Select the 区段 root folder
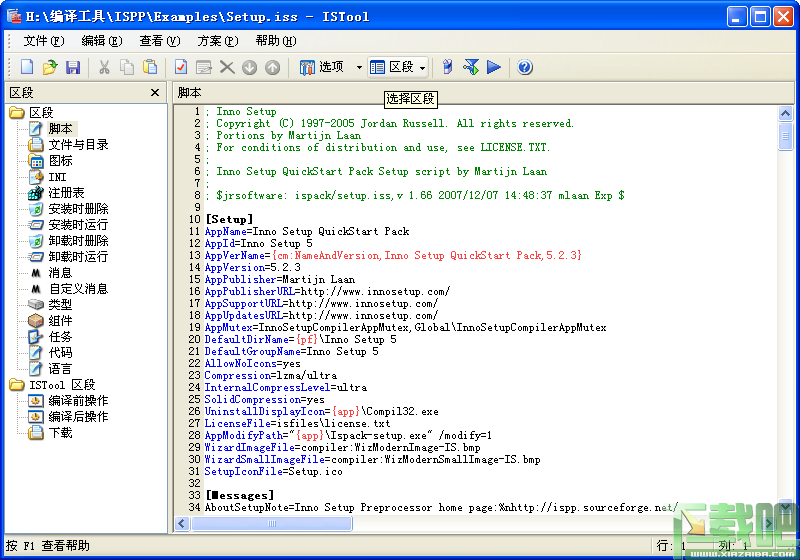 point(41,112)
